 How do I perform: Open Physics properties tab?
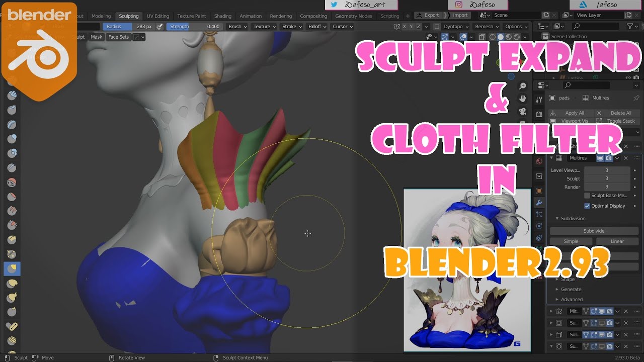539,227
